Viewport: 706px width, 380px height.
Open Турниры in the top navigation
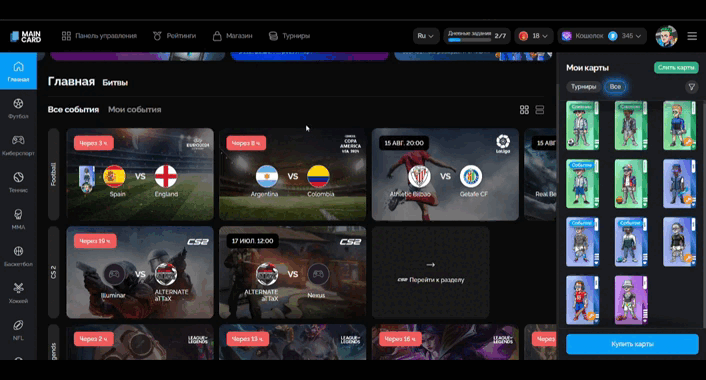(x=289, y=36)
